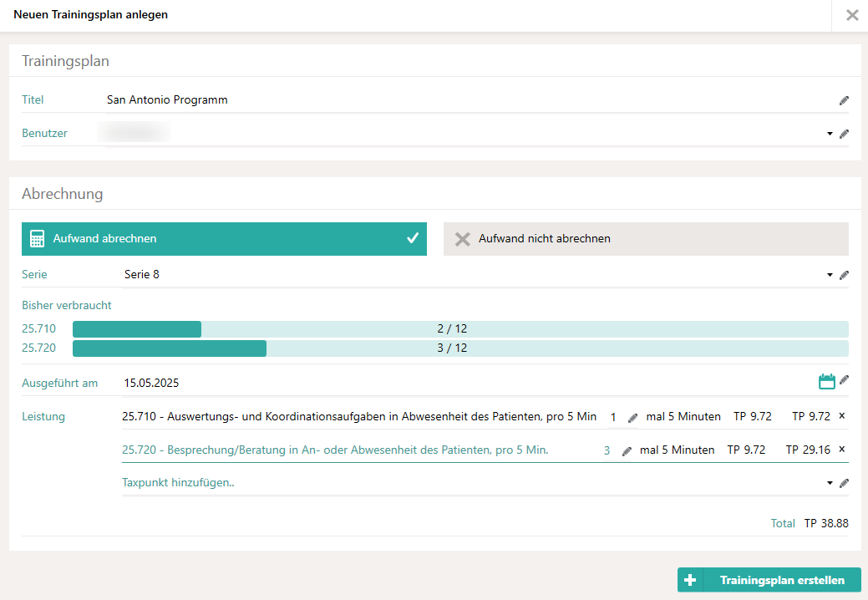This screenshot has width=868, height=600.
Task: Open the Serie 8 dropdown arrow
Action: (x=830, y=275)
